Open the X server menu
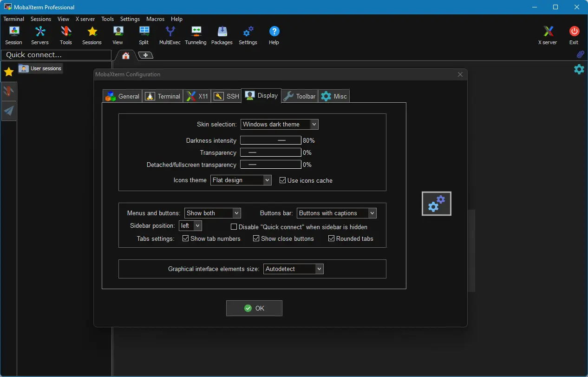The width and height of the screenshot is (588, 377). 85,19
